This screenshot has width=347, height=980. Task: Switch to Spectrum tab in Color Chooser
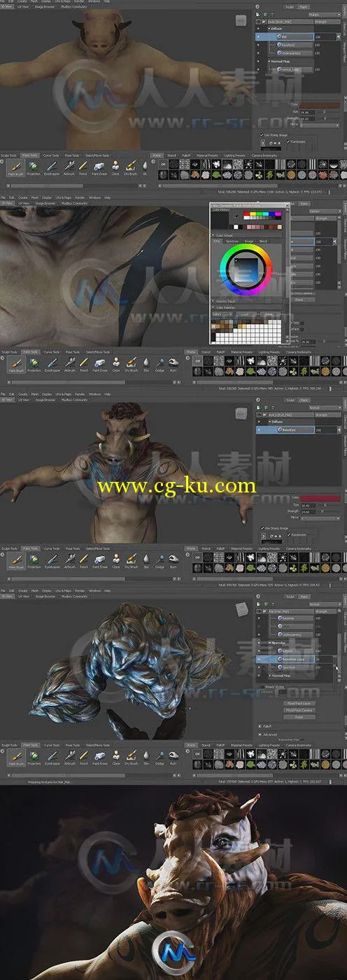pos(232,241)
